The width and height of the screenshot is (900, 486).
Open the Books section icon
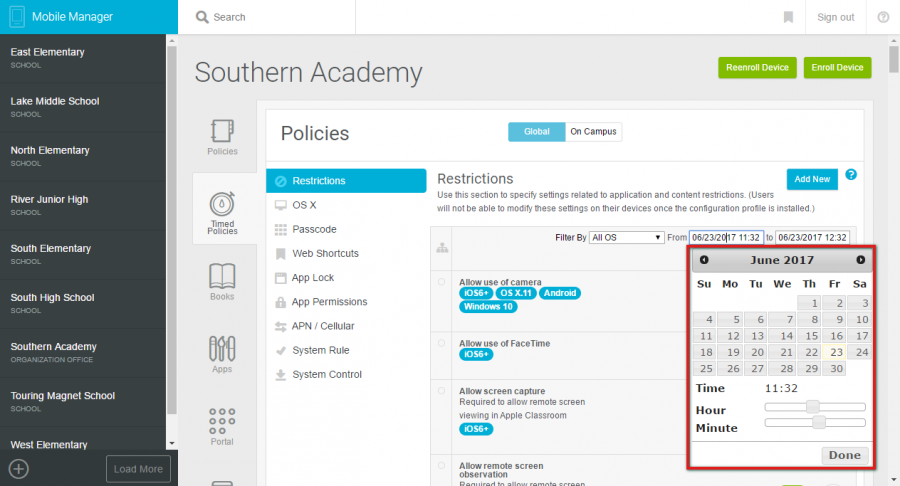coord(222,276)
